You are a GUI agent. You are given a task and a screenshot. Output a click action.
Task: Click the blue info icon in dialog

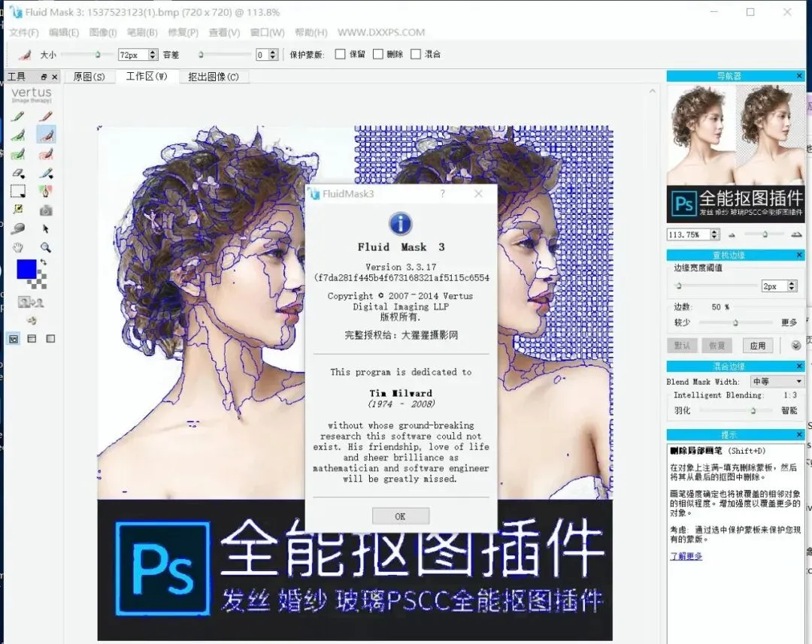(400, 224)
